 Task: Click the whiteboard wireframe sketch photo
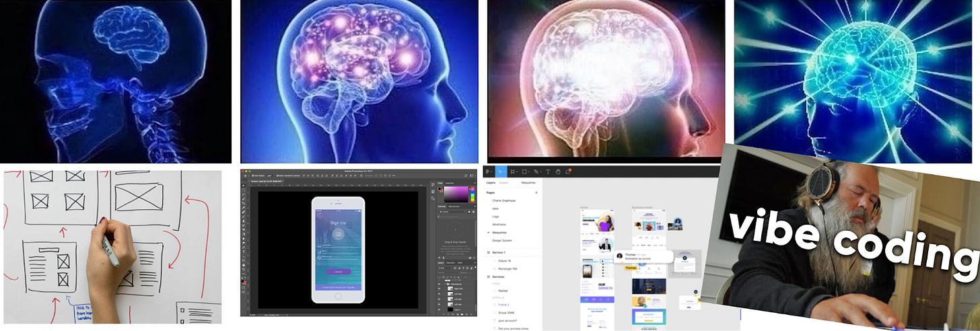coord(112,246)
